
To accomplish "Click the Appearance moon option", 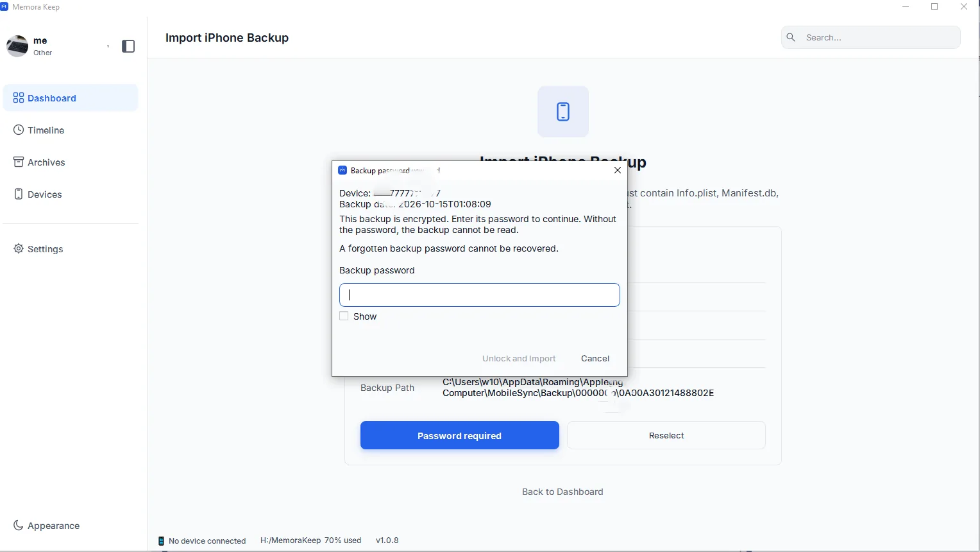I will pyautogui.click(x=46, y=526).
